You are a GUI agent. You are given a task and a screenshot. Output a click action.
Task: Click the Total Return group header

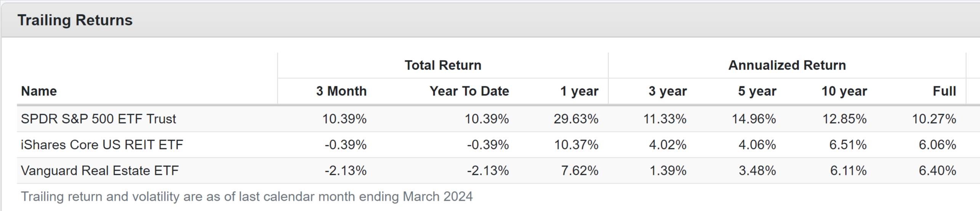443,65
